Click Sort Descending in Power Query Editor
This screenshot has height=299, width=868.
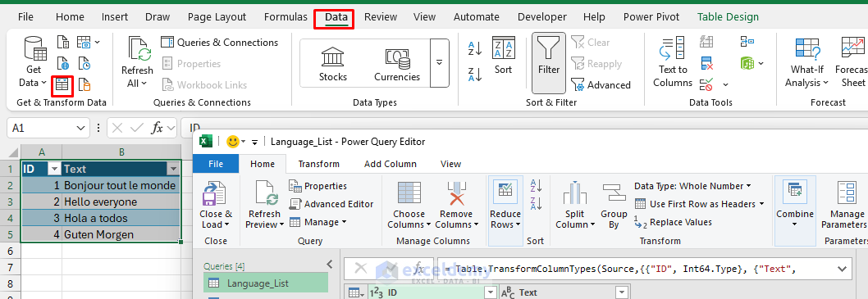536,204
